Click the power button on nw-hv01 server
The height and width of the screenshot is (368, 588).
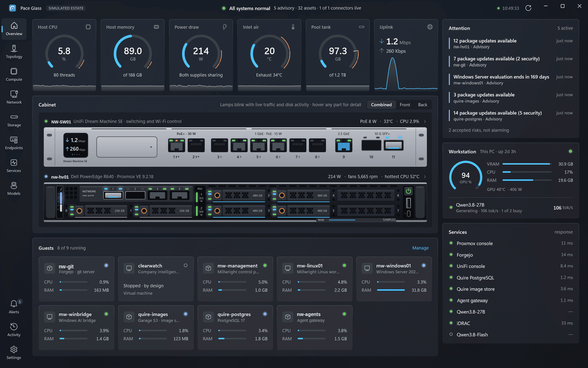pos(408,191)
